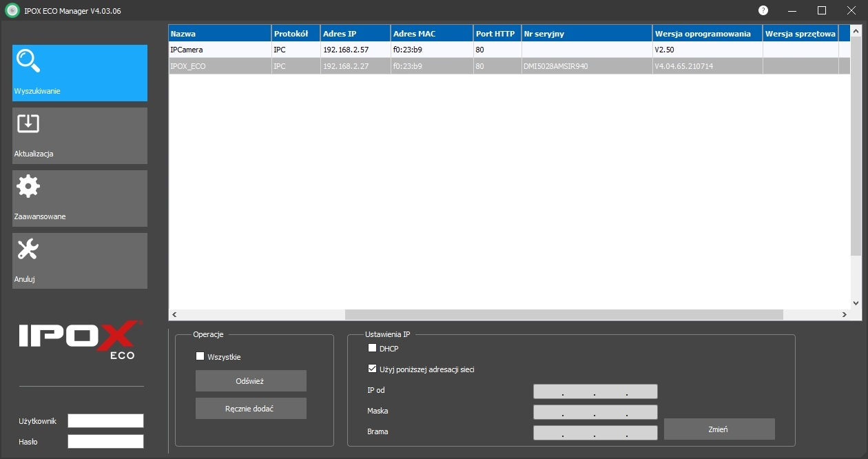
Task: Select the IPCamera device row
Action: (510, 50)
